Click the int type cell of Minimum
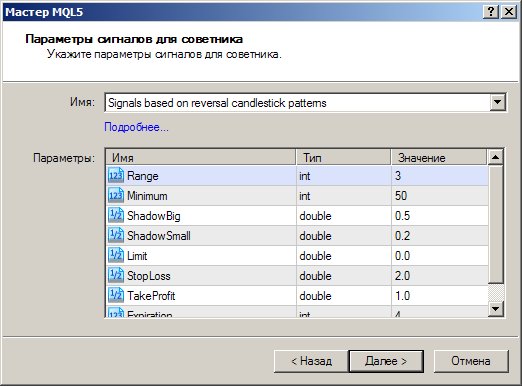This screenshot has width=522, height=386. 344,196
